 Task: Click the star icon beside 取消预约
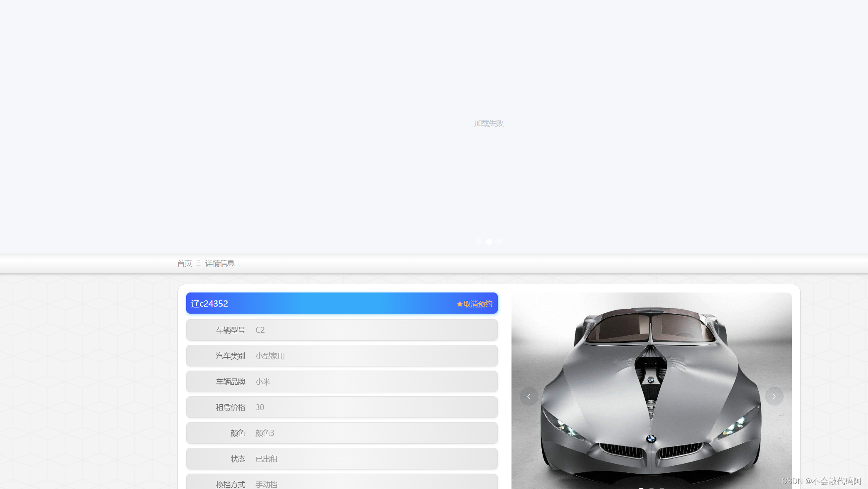(460, 304)
